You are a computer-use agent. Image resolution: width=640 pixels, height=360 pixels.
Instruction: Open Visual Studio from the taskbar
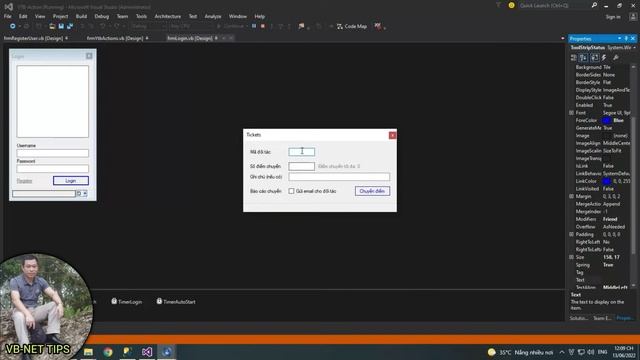(147, 352)
